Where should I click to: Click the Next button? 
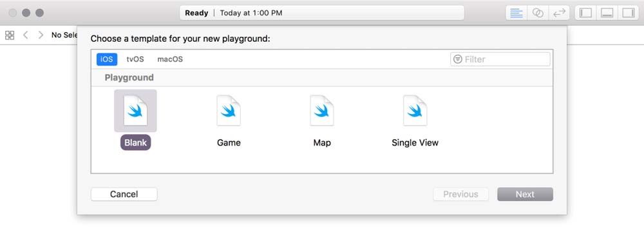tap(525, 194)
